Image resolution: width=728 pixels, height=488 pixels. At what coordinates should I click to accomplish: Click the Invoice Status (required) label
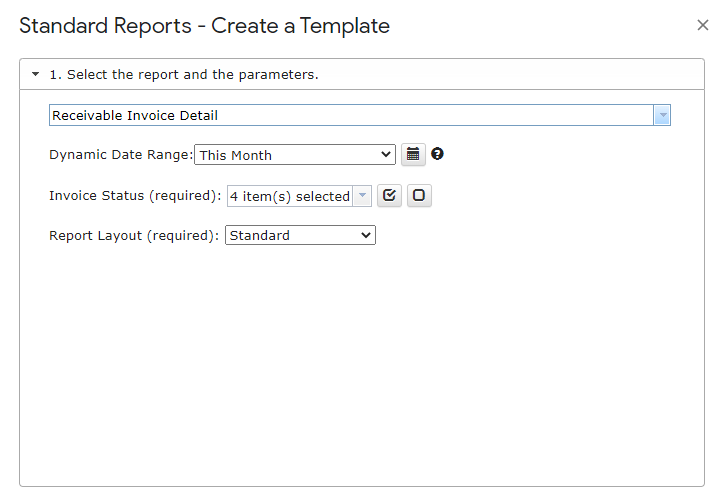tap(135, 195)
